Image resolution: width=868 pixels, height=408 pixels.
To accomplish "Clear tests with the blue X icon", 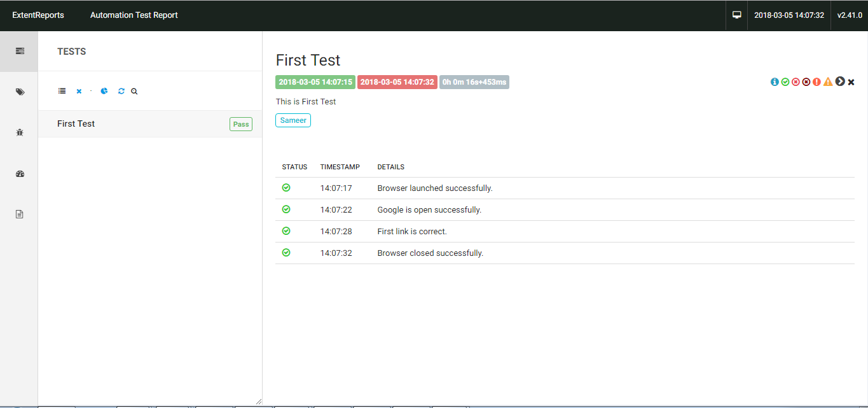I will (79, 91).
